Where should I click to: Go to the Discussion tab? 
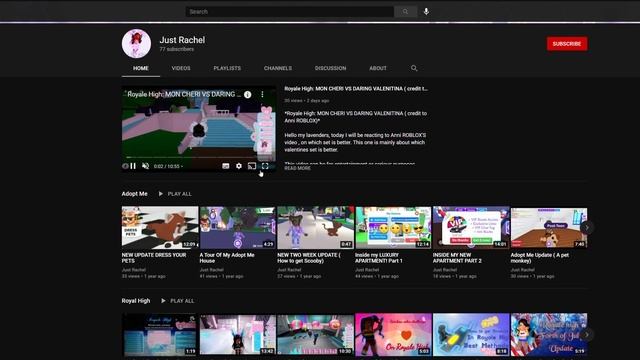coord(331,68)
